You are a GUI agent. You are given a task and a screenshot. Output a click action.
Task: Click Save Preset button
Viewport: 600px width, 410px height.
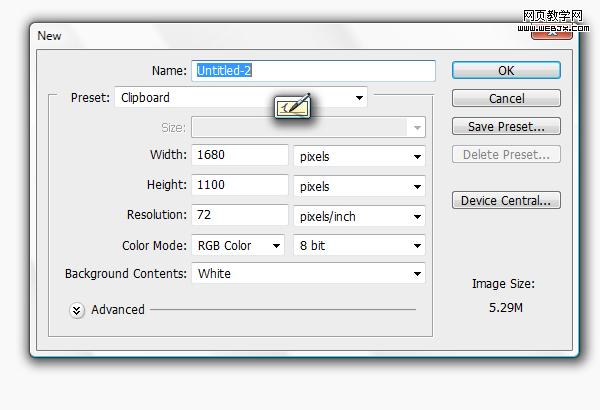(x=506, y=126)
